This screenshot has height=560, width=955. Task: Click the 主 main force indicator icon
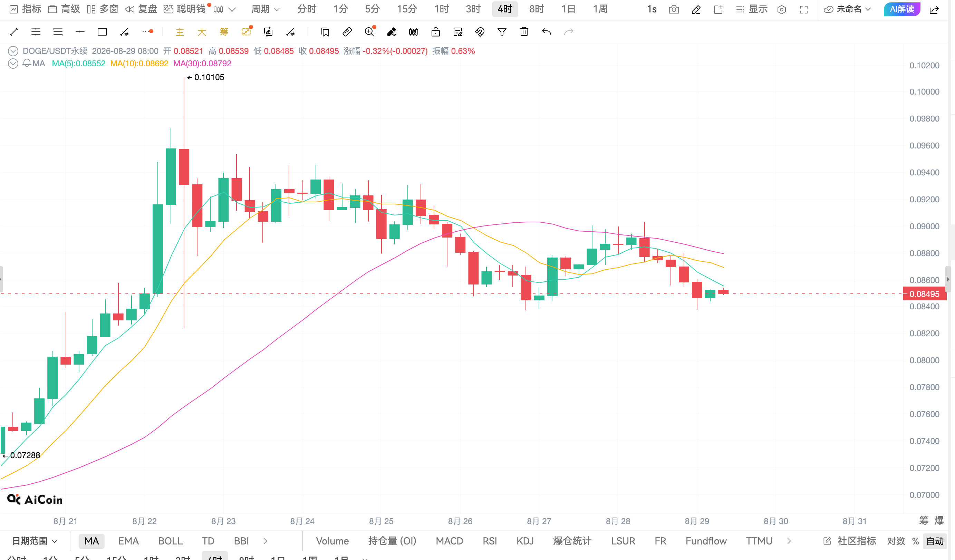(x=180, y=32)
